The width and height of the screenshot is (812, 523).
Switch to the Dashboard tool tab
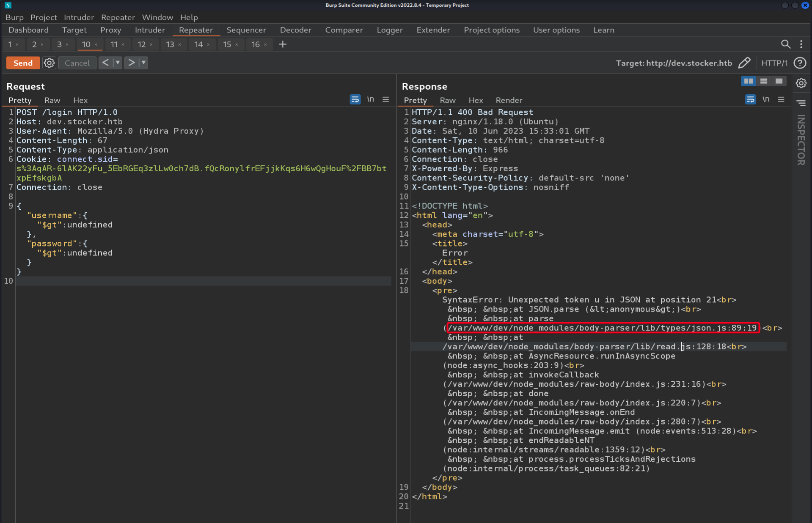click(x=28, y=30)
